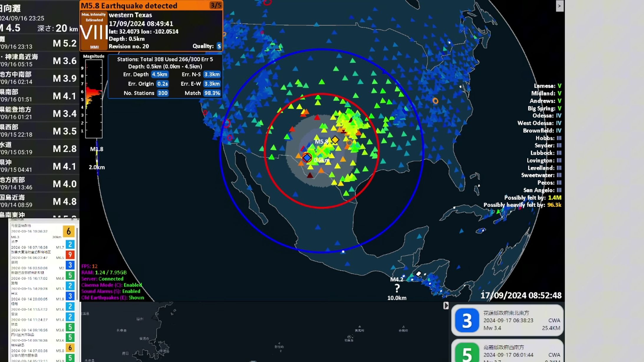Screen dimensions: 644x362
Task: Click the yellow diamond marker beside M5.8
Action: tap(335, 140)
